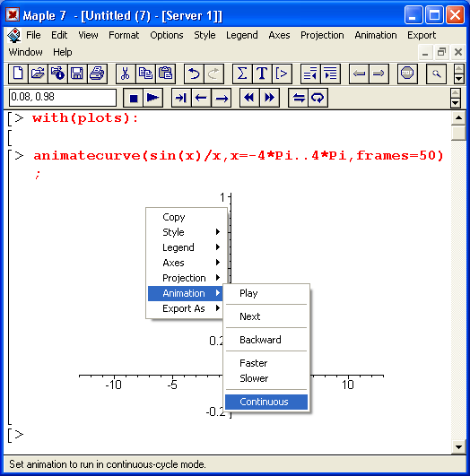
Task: Click the double-arrow Faster speed button
Action: pos(269,98)
